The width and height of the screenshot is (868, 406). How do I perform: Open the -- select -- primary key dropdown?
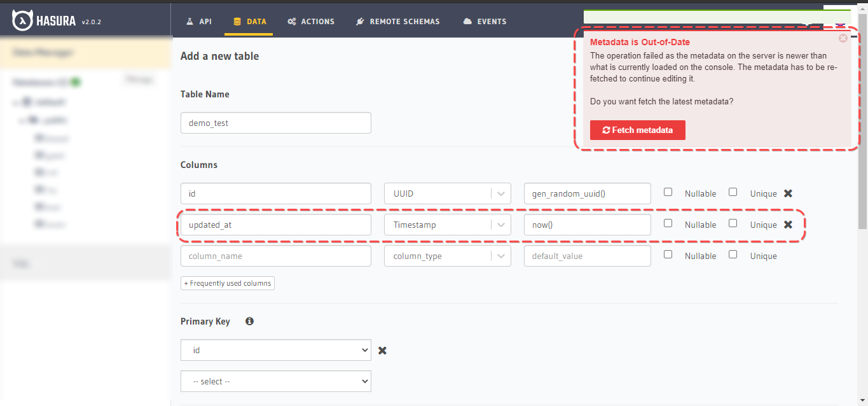pos(276,381)
